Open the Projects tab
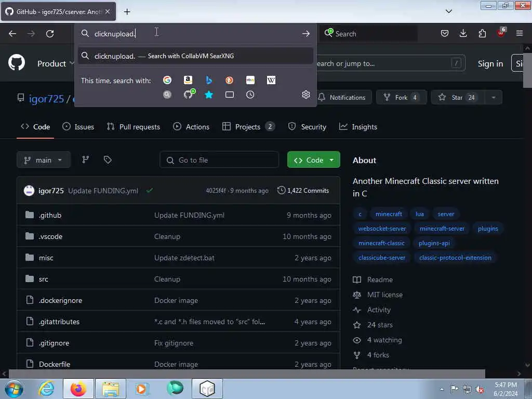Screen dimensions: 532x399 [248, 127]
